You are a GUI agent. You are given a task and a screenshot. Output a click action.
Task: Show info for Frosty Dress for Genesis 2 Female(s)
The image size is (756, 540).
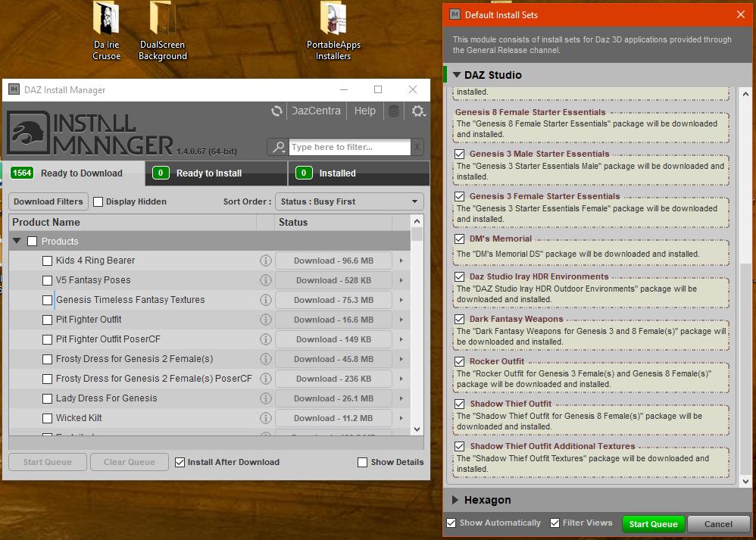click(x=266, y=359)
